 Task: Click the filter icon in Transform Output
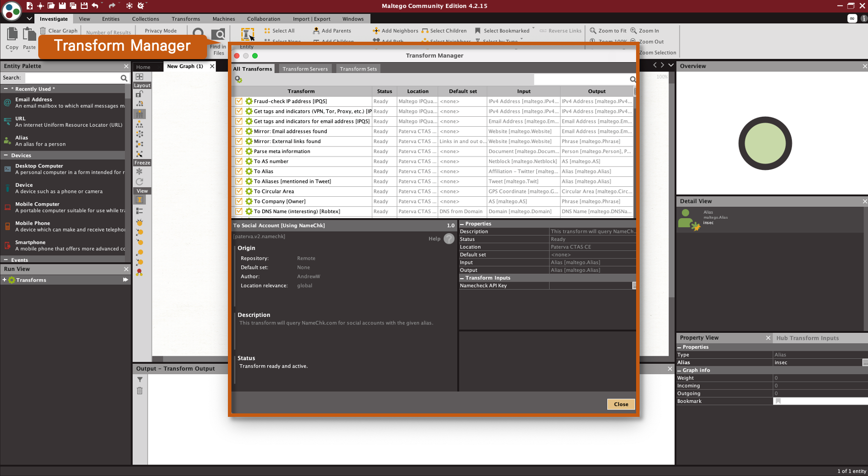140,380
